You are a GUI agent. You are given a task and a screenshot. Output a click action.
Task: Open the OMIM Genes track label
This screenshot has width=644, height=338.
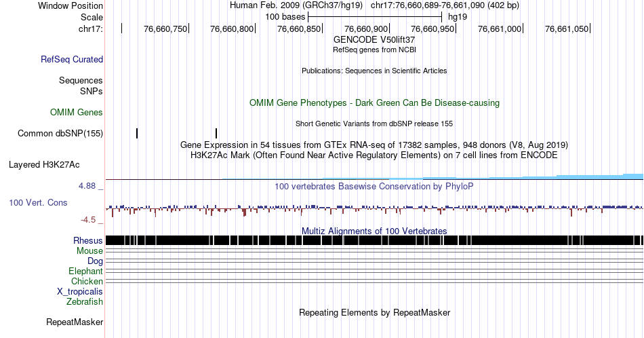coord(77,112)
